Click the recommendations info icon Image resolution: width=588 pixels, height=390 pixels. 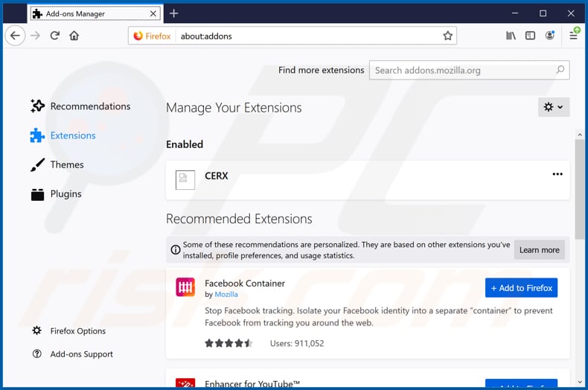click(x=175, y=250)
